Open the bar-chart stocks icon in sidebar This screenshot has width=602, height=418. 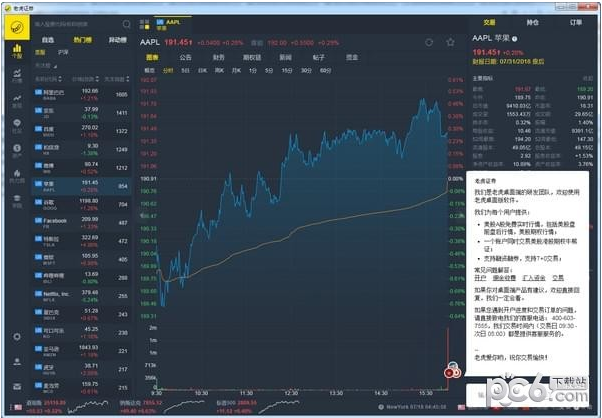17,51
